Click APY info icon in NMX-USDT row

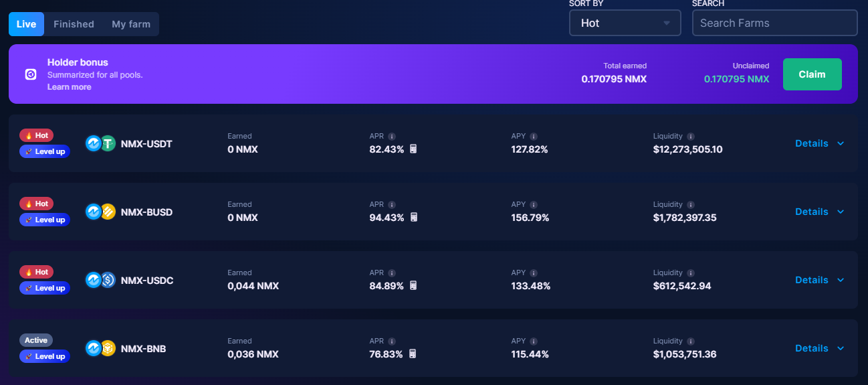pyautogui.click(x=534, y=137)
